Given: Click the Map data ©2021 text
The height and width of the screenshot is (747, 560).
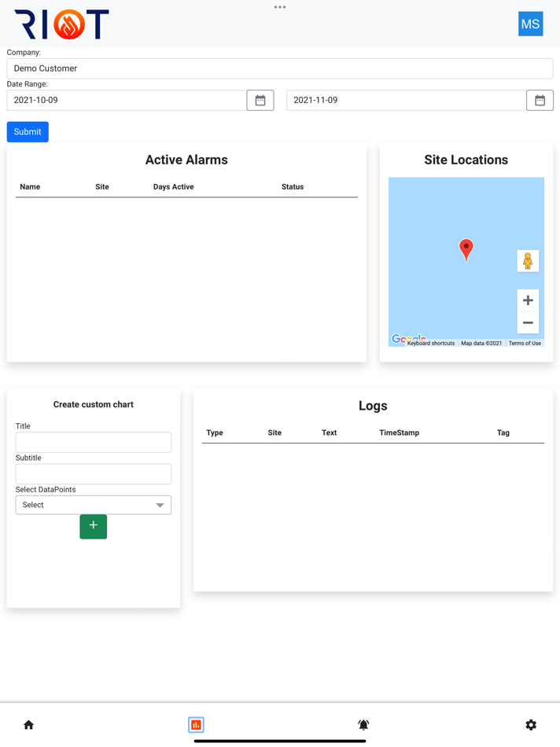Looking at the screenshot, I should point(481,343).
